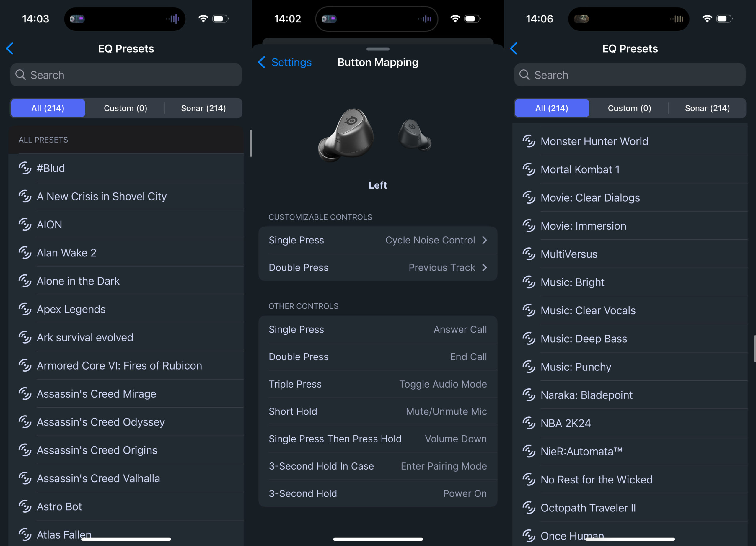Click the preset icon beside Monster Hunter World

(x=529, y=141)
